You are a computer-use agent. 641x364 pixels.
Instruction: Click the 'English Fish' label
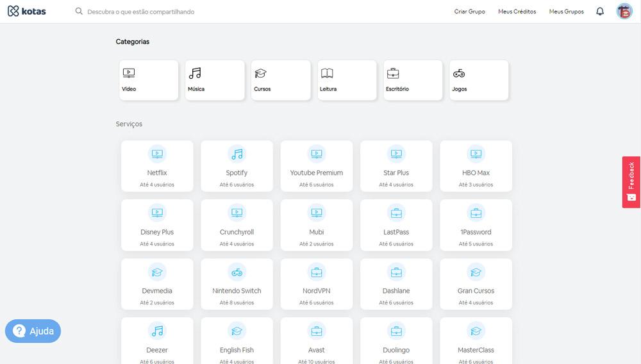[237, 350]
